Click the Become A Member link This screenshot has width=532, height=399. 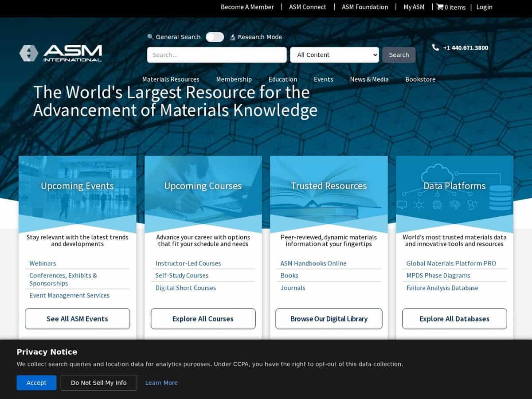pyautogui.click(x=247, y=7)
